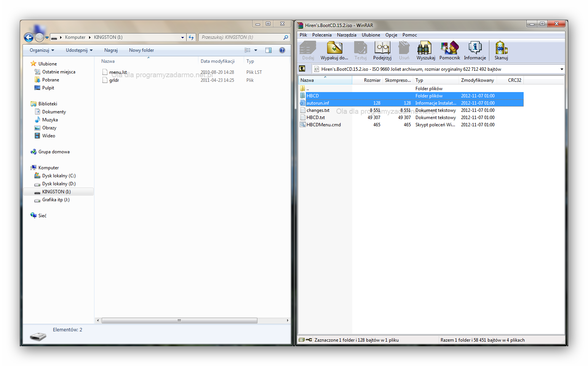Screen dimensions: 588x366
Task: Click the Skanuj virus scan icon
Action: click(501, 51)
